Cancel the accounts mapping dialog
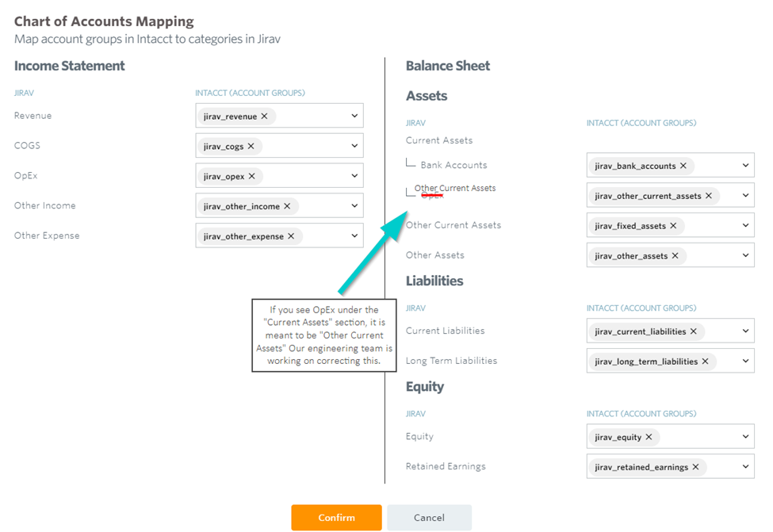 click(x=429, y=517)
